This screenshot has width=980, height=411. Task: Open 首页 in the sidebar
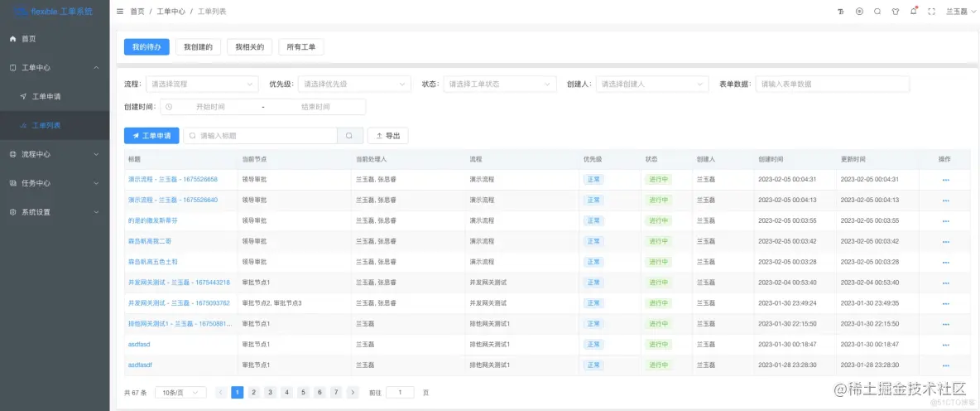click(55, 39)
